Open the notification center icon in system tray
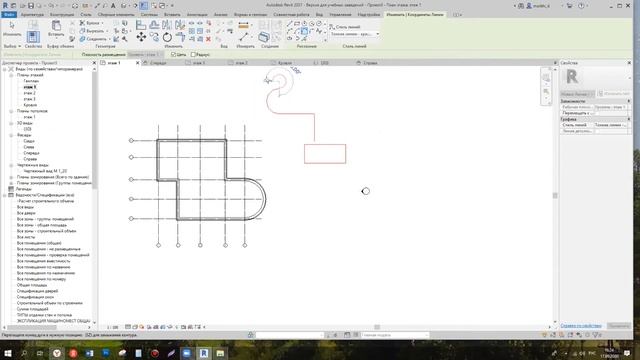The image size is (640, 360). coord(627,353)
